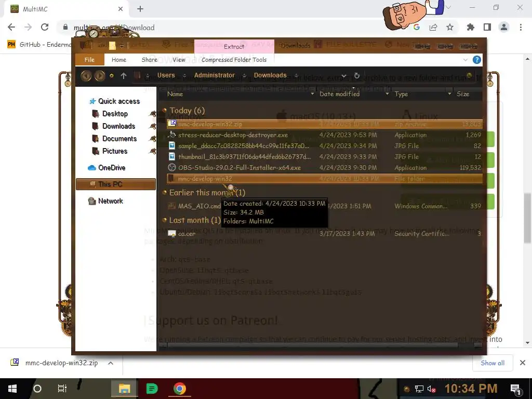This screenshot has width=532, height=399.
Task: Click Users in the address path
Action: point(166,75)
